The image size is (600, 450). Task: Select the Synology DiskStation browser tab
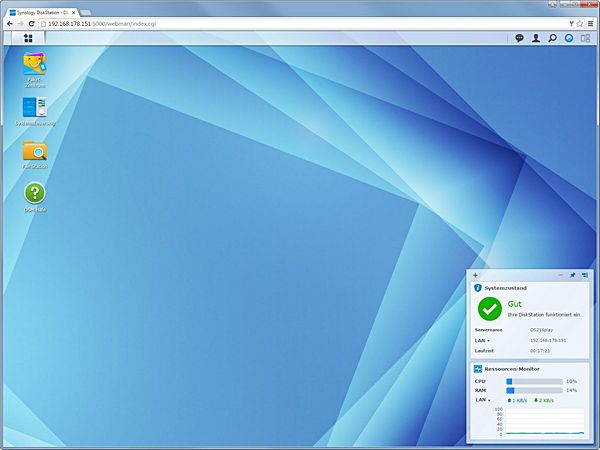click(43, 13)
